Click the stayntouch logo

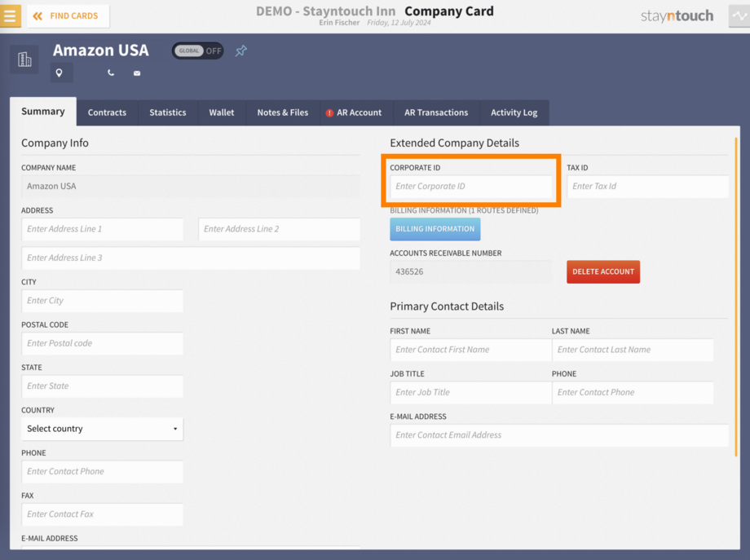pyautogui.click(x=677, y=15)
